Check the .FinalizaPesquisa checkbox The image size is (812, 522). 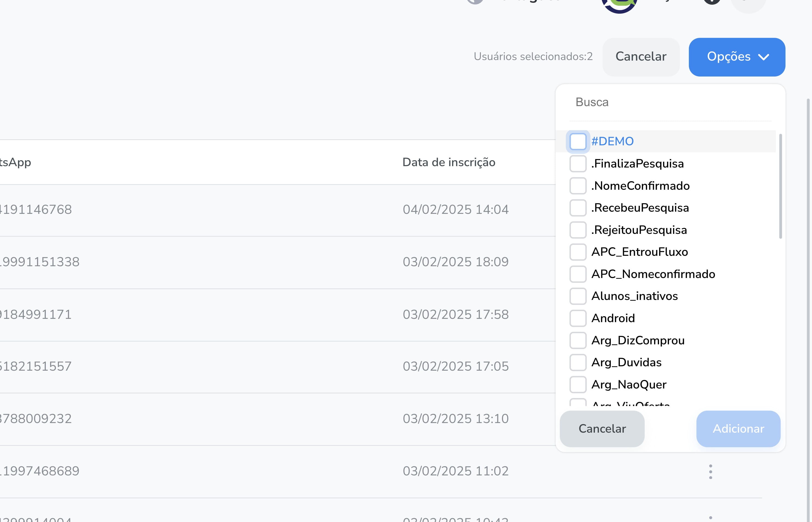[x=578, y=164]
